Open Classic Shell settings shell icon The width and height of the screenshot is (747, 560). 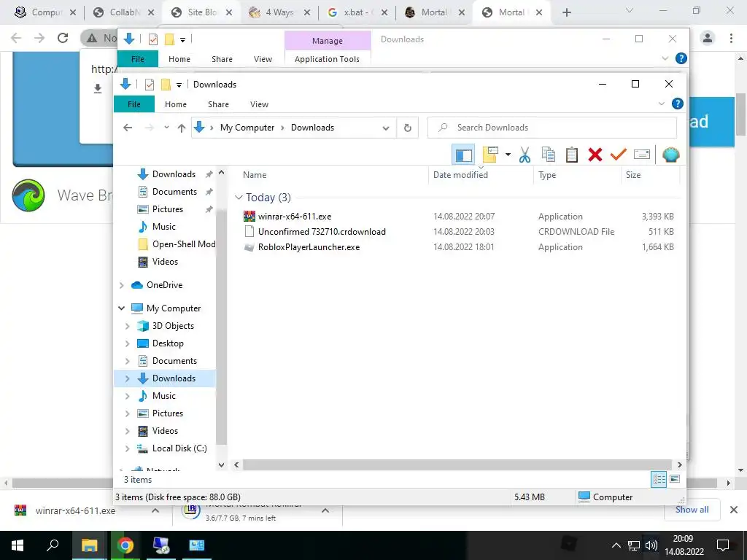click(x=671, y=155)
